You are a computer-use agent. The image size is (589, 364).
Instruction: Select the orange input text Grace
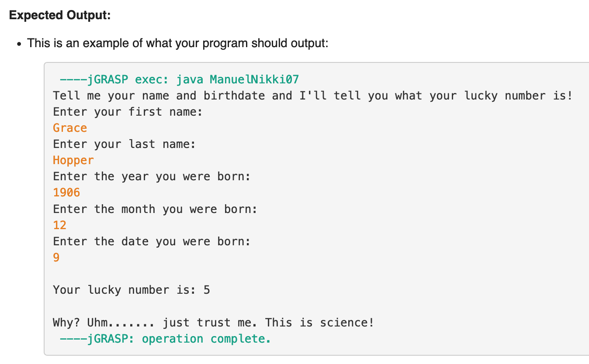click(x=70, y=128)
